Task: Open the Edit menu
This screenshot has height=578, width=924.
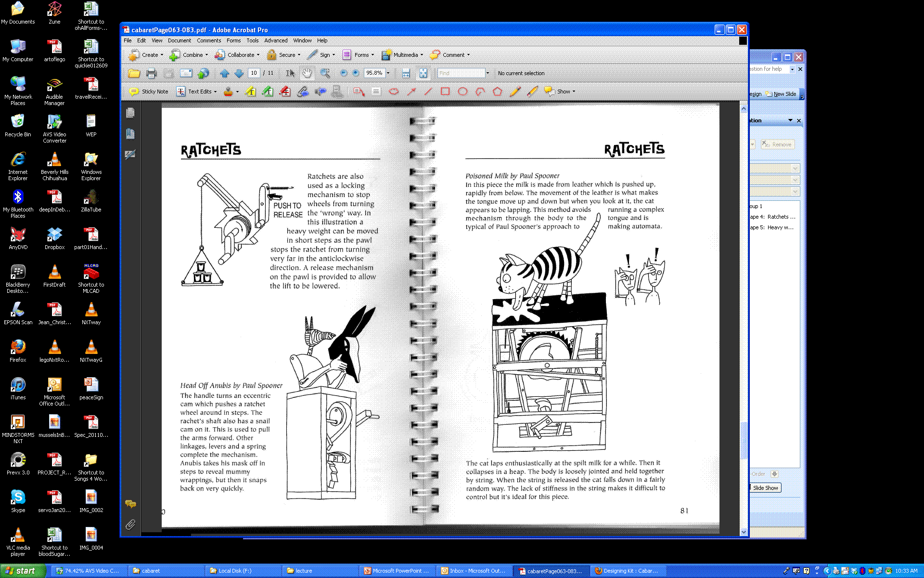Action: [141, 40]
